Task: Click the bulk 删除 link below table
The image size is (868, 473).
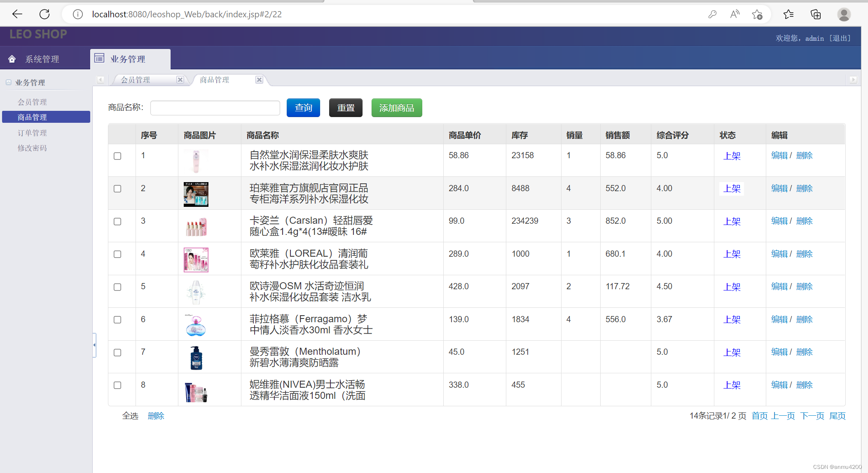Action: [x=156, y=416]
